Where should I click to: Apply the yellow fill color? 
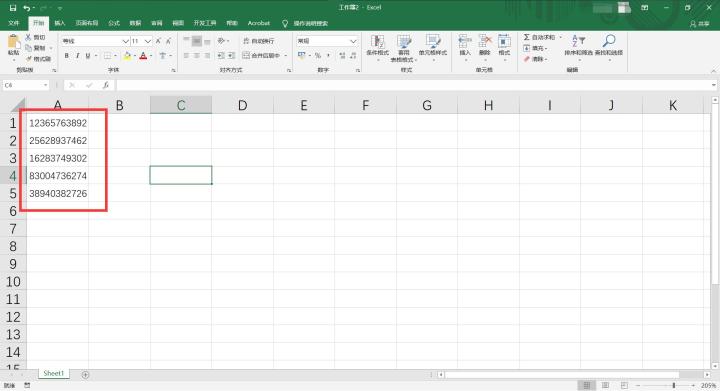tap(127, 56)
